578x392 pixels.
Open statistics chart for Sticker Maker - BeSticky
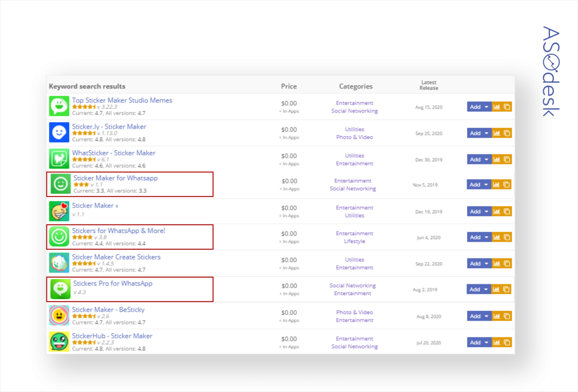tap(496, 316)
